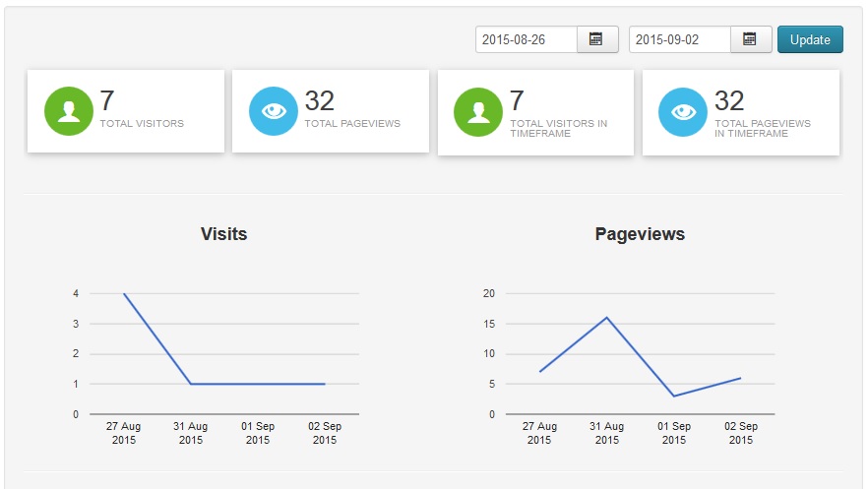The height and width of the screenshot is (489, 868).
Task: Click the Total Visitors in Timeframe user icon
Action: (x=478, y=112)
